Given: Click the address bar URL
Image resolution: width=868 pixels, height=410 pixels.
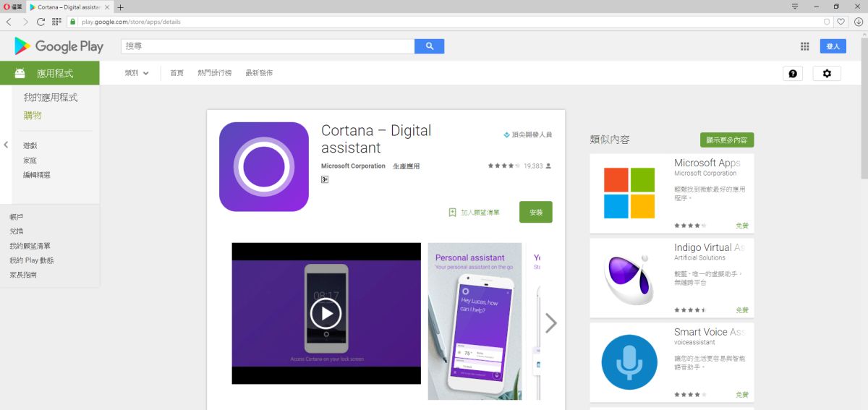Looking at the screenshot, I should tap(131, 22).
